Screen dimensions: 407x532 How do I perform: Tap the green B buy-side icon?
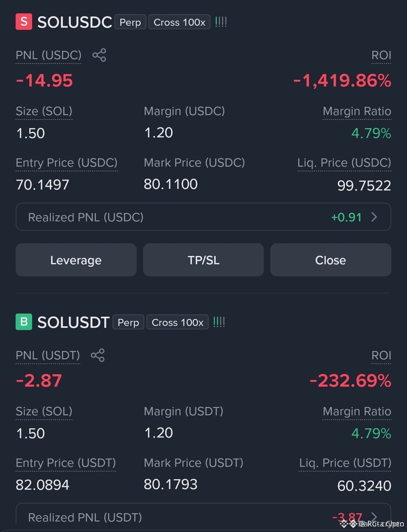pos(24,322)
